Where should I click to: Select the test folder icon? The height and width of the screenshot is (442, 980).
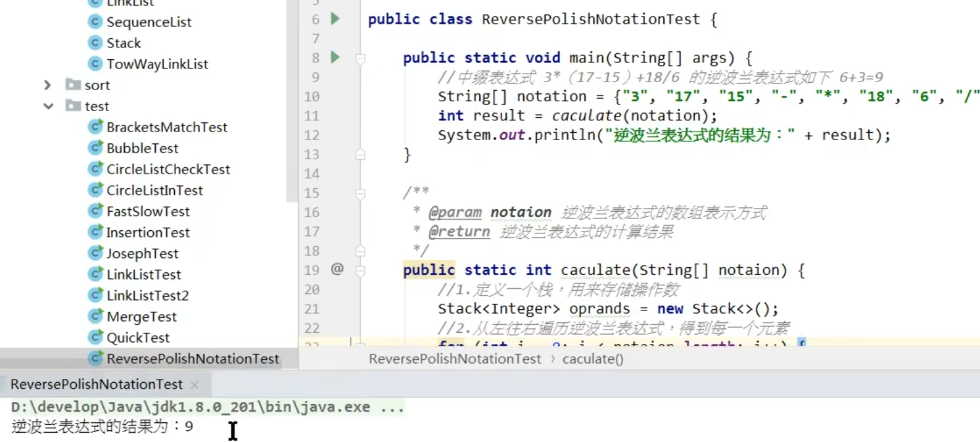(x=73, y=106)
